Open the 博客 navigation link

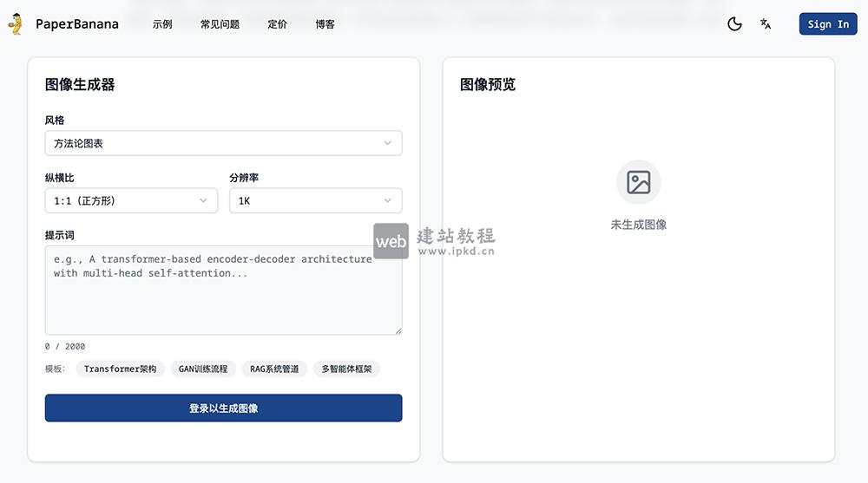tap(325, 24)
